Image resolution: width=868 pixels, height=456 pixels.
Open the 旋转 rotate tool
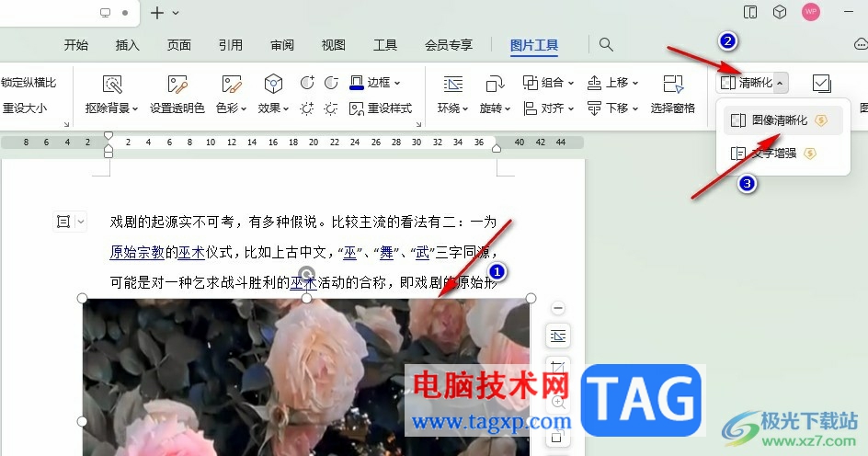495,95
